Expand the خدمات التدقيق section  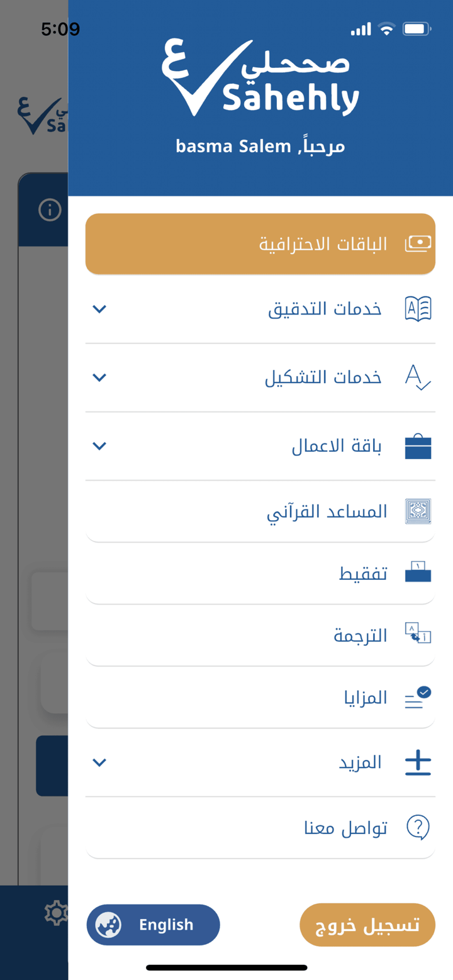[99, 309]
